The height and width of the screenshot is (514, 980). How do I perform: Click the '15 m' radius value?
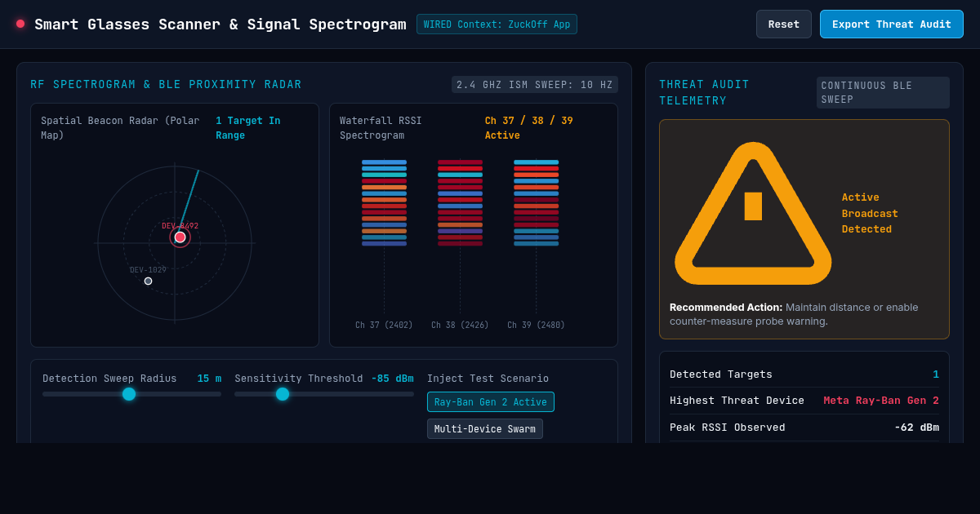click(209, 379)
